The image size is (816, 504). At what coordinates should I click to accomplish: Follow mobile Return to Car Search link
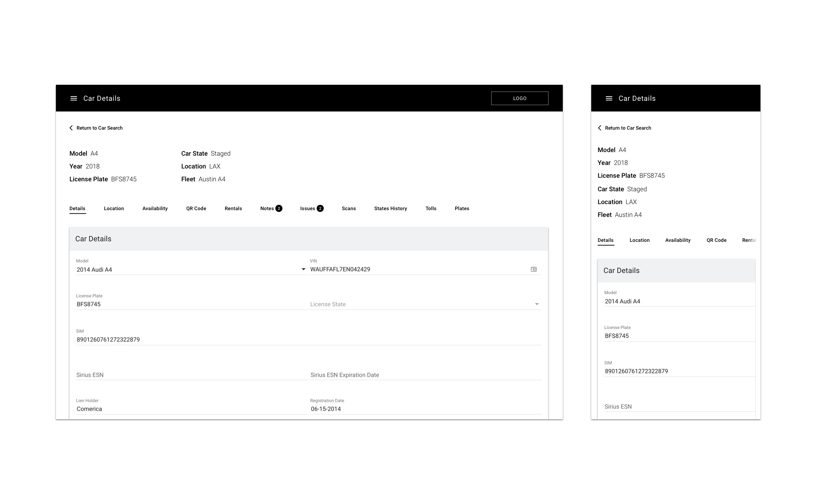628,128
